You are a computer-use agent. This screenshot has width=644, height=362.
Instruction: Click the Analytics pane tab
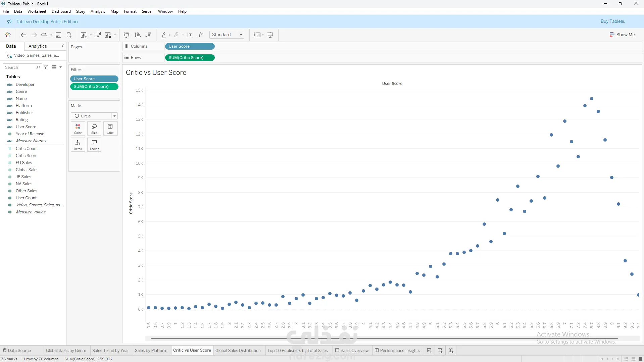38,46
